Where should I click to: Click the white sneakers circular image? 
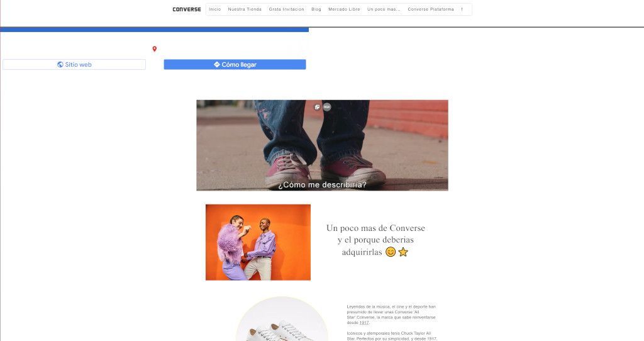(282, 319)
